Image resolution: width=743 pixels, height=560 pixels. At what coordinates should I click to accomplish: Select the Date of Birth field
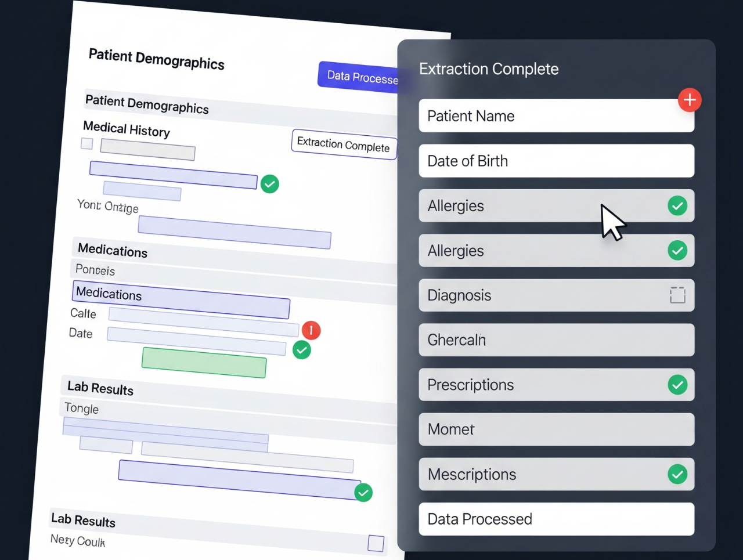pyautogui.click(x=556, y=161)
